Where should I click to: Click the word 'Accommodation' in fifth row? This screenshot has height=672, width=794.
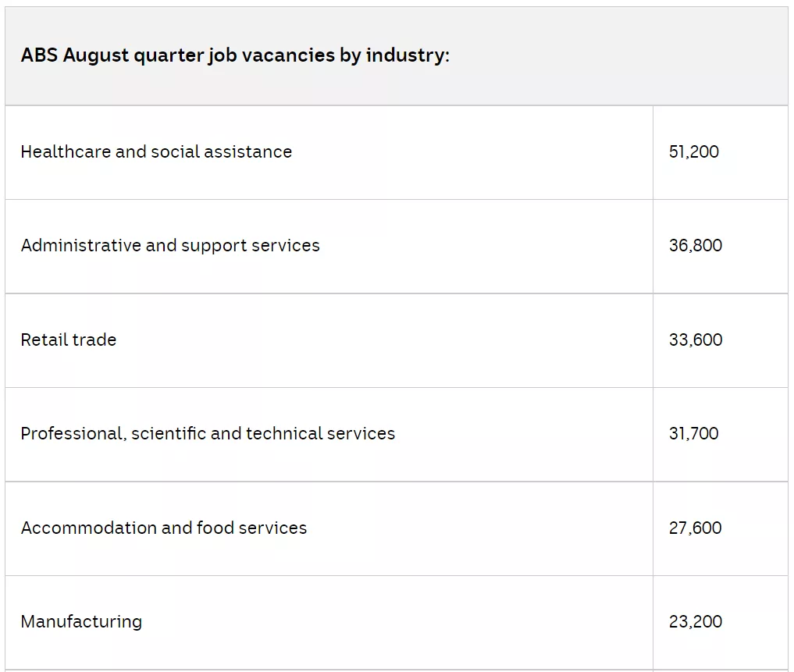pyautogui.click(x=88, y=528)
